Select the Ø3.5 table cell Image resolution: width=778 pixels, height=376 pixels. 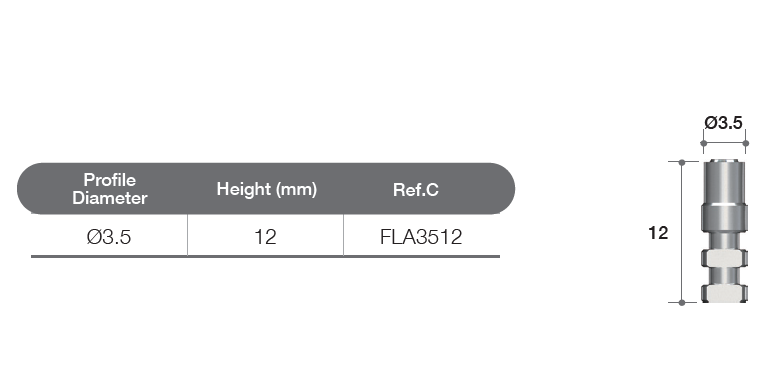click(109, 237)
